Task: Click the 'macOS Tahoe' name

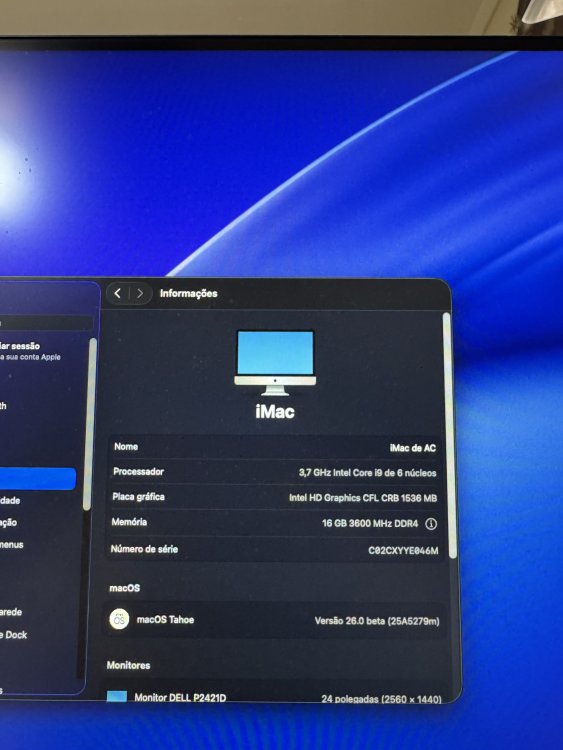Action: click(166, 619)
